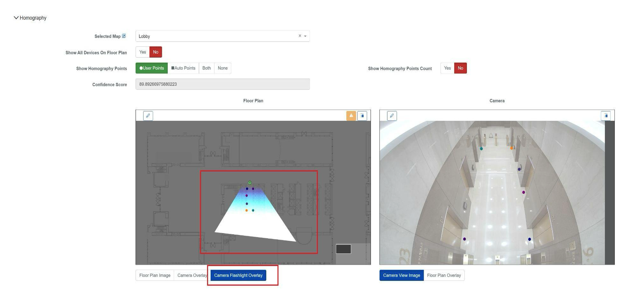Open Selected Map external link icon

tap(124, 36)
